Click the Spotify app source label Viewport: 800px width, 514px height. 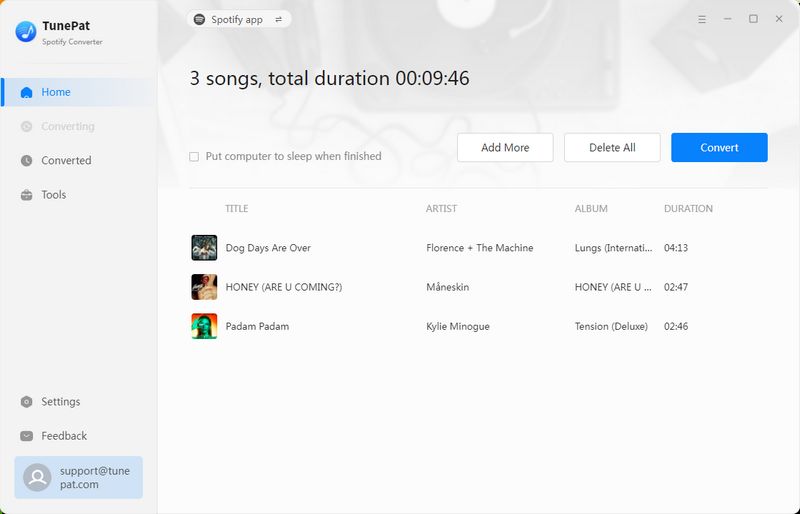click(x=237, y=19)
